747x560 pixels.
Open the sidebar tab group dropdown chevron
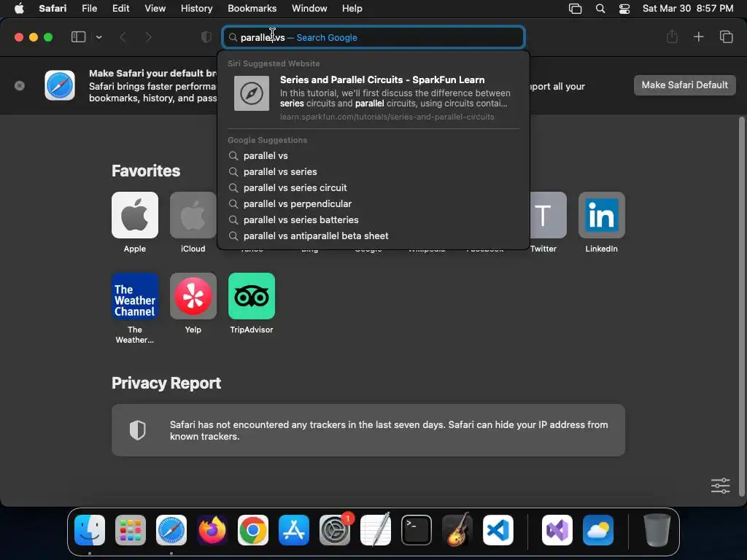click(x=99, y=37)
